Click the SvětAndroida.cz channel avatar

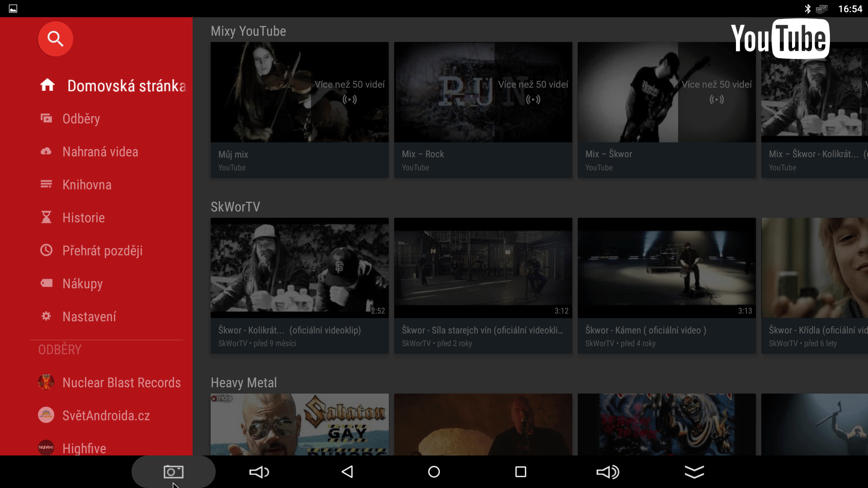click(46, 415)
